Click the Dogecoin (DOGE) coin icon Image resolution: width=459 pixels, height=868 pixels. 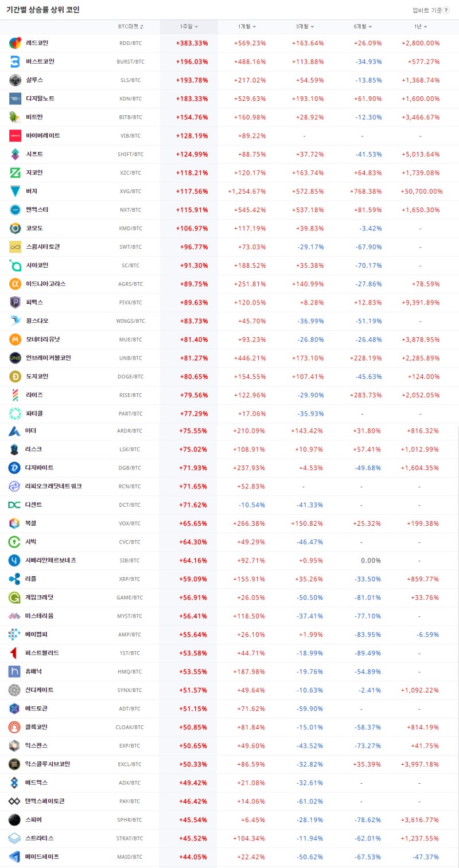(15, 376)
